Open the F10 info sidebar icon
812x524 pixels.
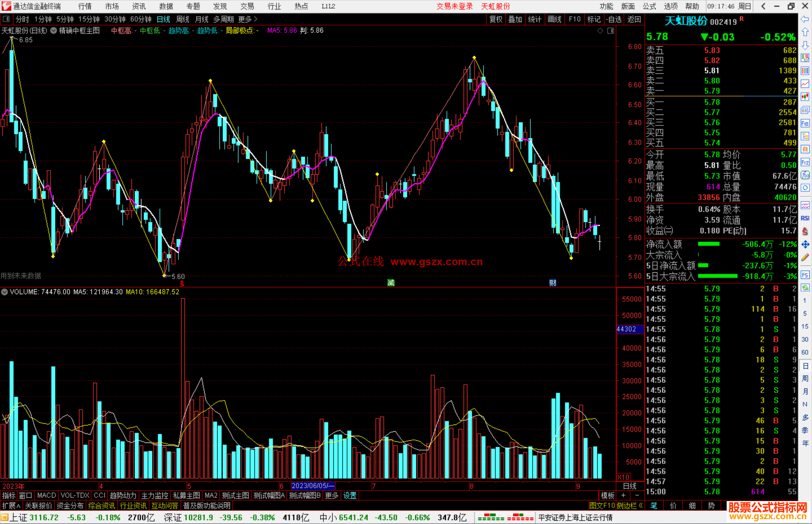805,123
